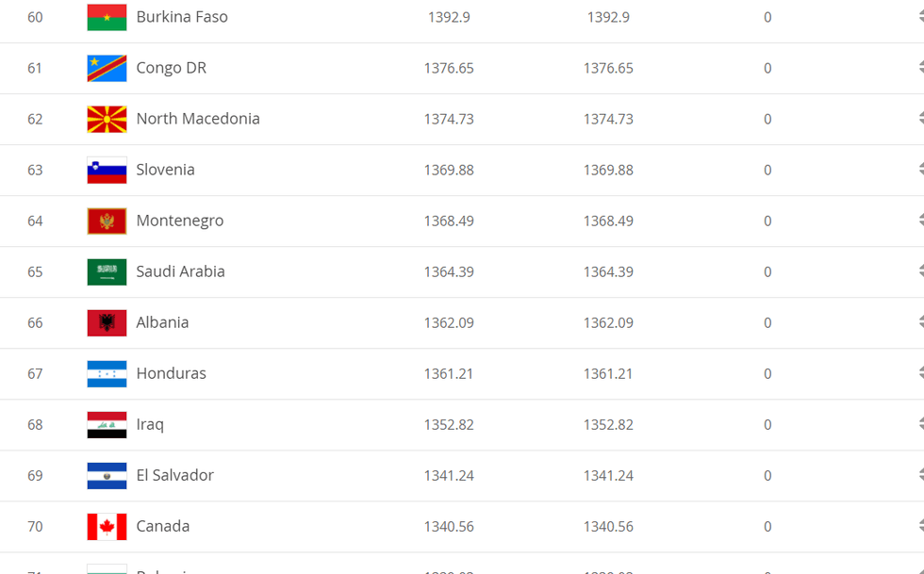
Task: Click the North Macedonia country name
Action: (198, 119)
